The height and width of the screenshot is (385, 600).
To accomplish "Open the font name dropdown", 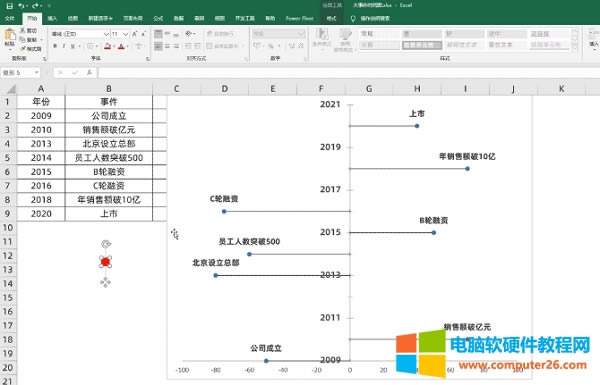I will [x=106, y=34].
